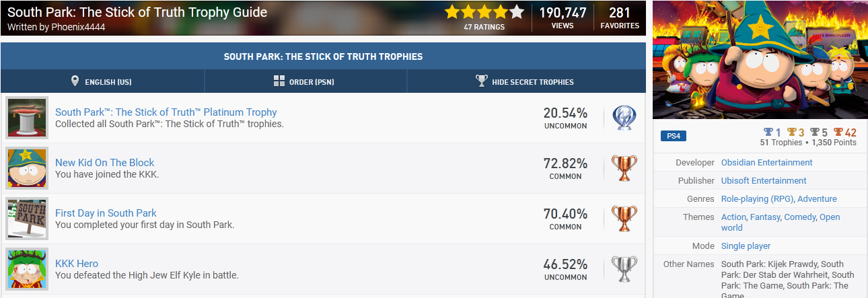This screenshot has height=298, width=868.
Task: Click bronze trophy icon for New Kid On The Block
Action: point(624,168)
